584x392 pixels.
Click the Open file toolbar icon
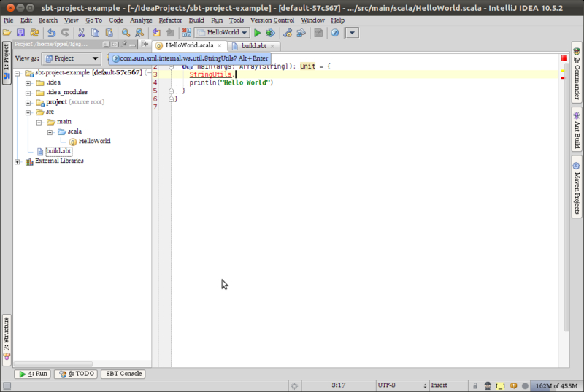click(7, 33)
